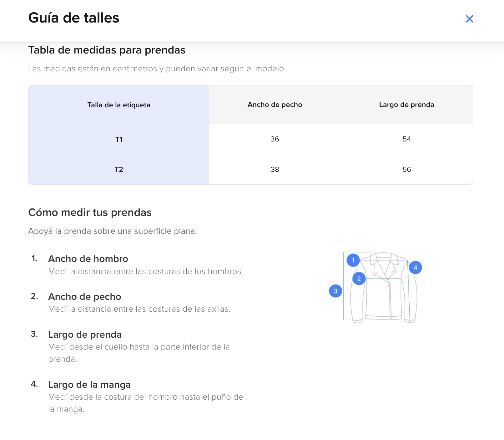Click the T2 chest width value 38

click(x=275, y=169)
